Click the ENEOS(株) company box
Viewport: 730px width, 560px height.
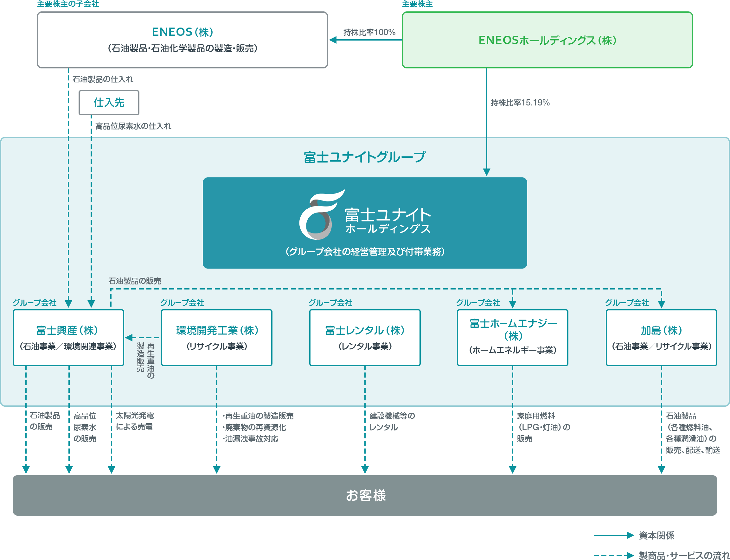[x=182, y=40]
